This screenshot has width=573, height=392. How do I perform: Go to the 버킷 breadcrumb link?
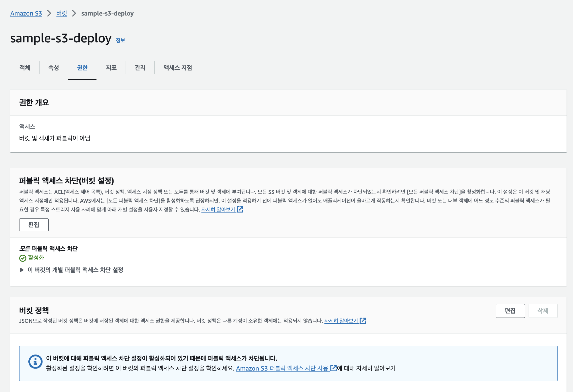[62, 13]
